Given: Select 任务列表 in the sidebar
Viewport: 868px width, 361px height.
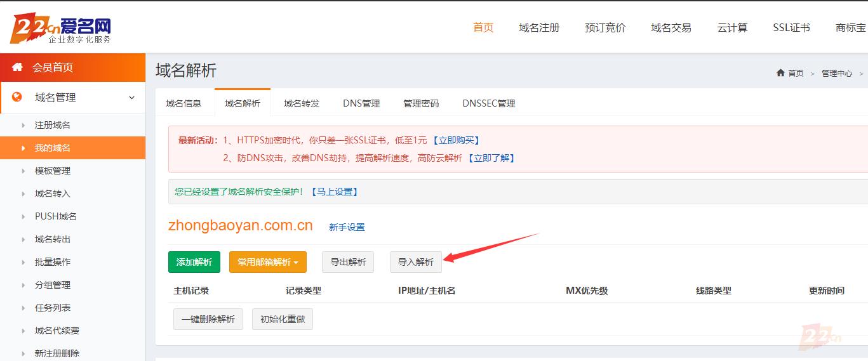Looking at the screenshot, I should 53,308.
